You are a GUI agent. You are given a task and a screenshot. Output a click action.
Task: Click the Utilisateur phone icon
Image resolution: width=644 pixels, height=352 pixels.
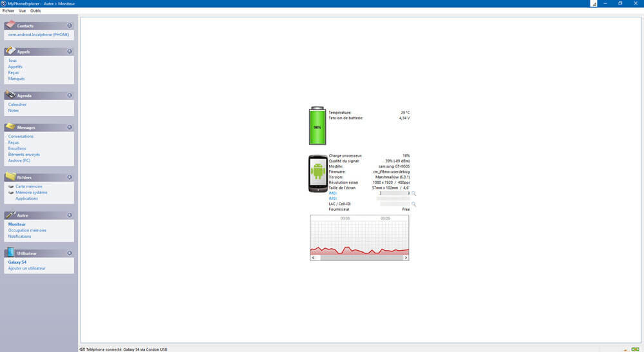tap(10, 252)
